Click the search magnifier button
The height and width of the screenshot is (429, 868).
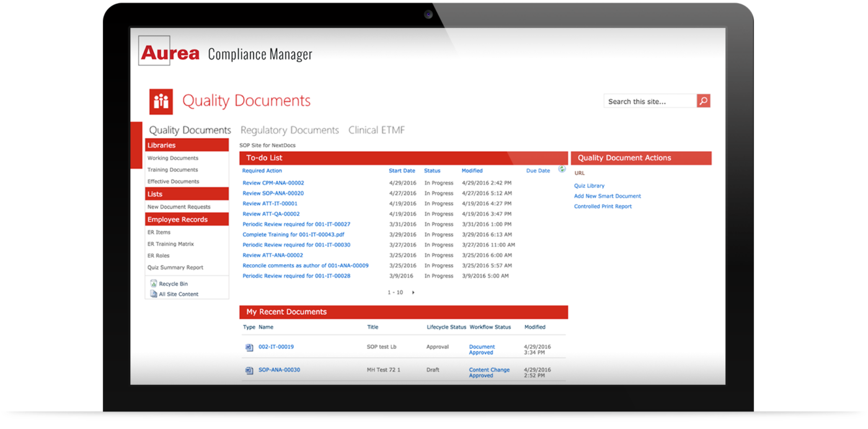(703, 101)
